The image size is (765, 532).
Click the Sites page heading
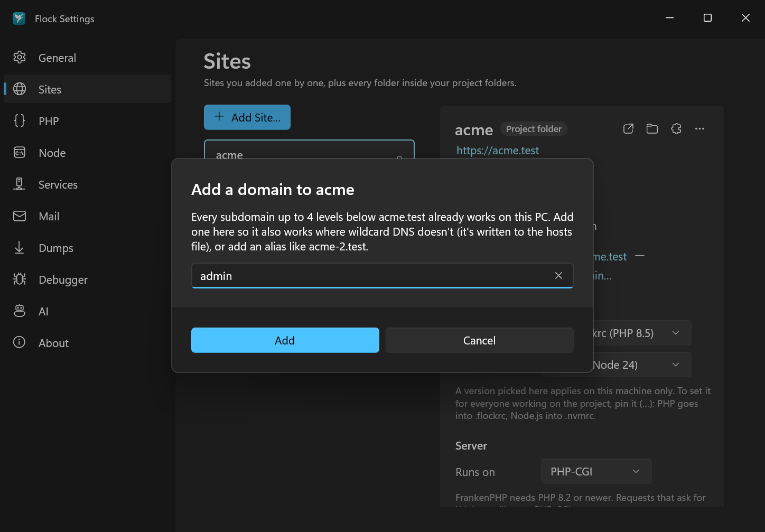click(x=227, y=61)
